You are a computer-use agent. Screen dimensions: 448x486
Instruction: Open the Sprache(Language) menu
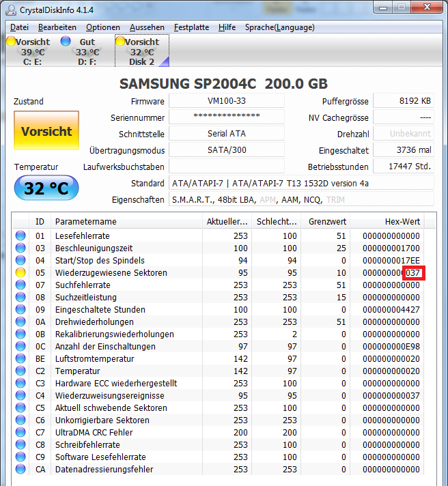tap(279, 27)
